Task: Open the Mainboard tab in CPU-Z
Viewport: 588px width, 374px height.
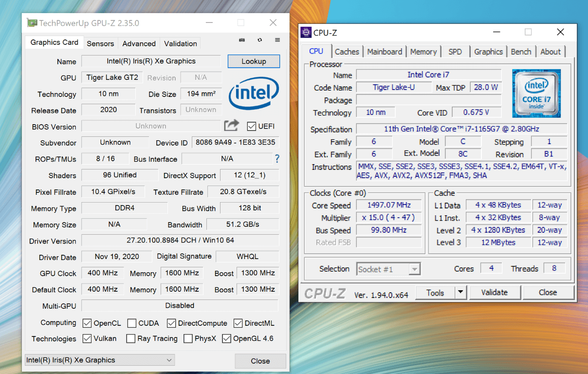Action: (x=385, y=52)
